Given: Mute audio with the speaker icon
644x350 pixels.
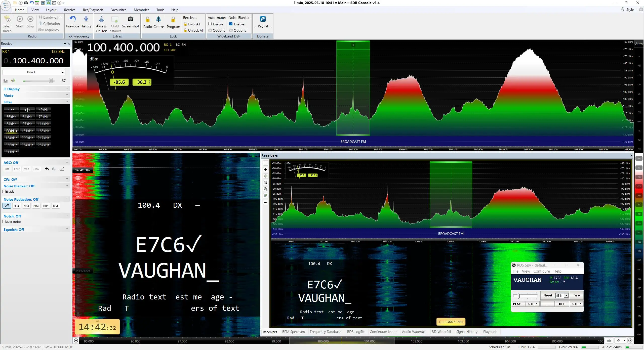Looking at the screenshot, I should point(13,81).
